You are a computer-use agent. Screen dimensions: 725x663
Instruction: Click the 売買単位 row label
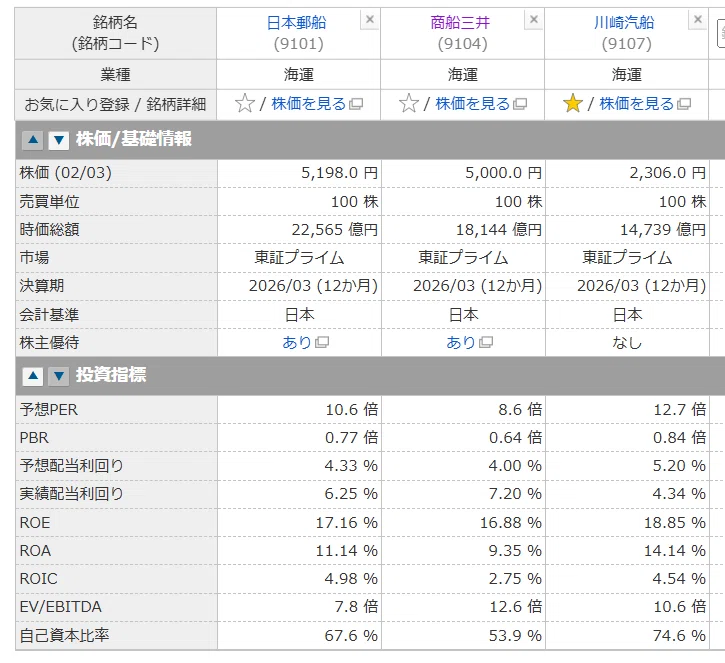coord(49,202)
